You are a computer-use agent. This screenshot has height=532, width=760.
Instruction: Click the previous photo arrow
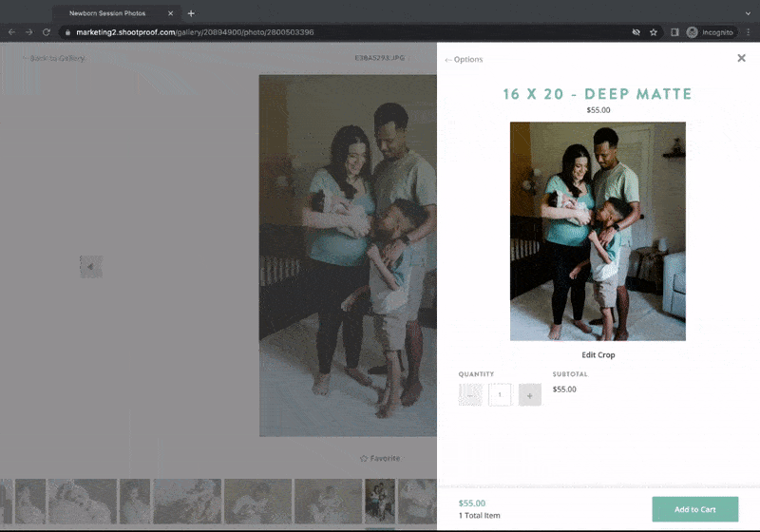(90, 267)
